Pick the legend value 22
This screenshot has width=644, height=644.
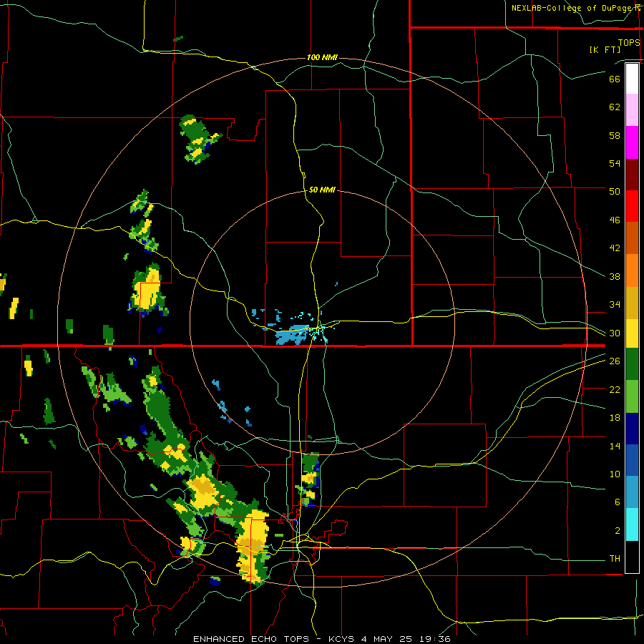[615, 389]
